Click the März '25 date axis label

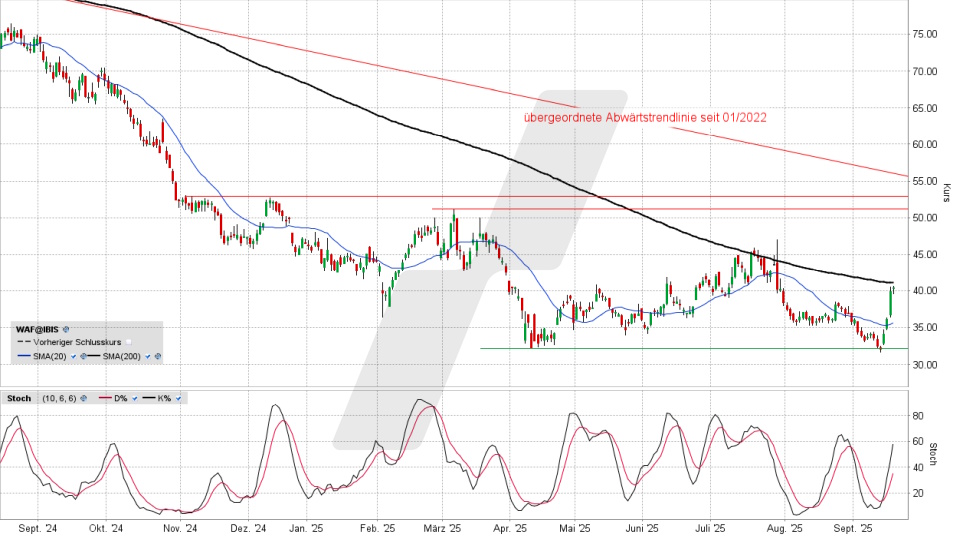coord(443,529)
